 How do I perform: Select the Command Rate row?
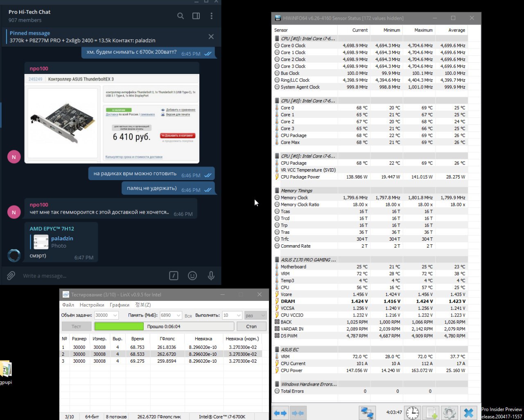pyautogui.click(x=370, y=246)
